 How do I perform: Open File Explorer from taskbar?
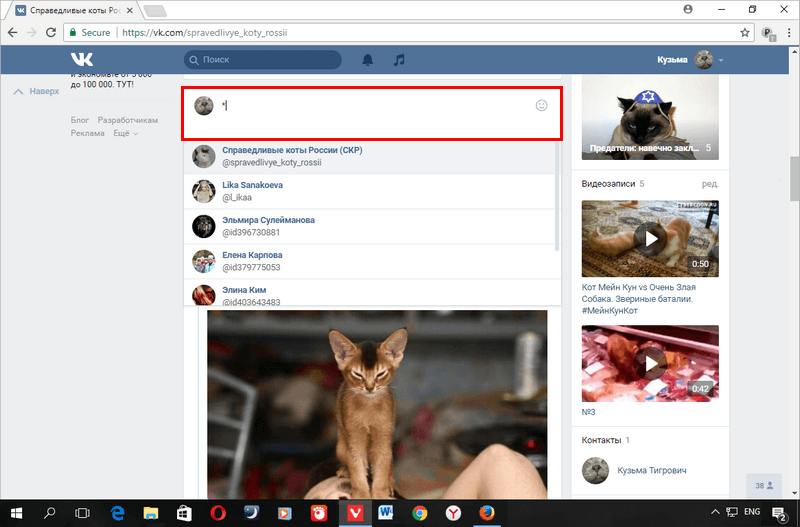click(151, 513)
